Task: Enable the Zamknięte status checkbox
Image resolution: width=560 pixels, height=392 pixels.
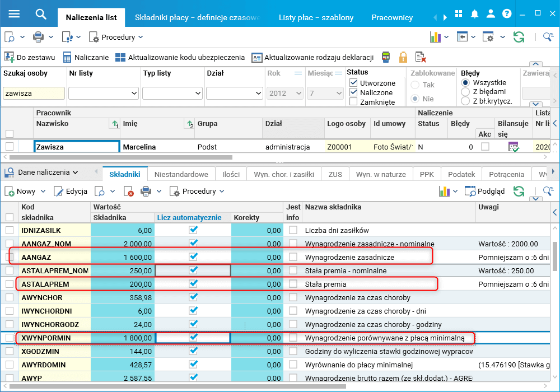Action: 353,102
